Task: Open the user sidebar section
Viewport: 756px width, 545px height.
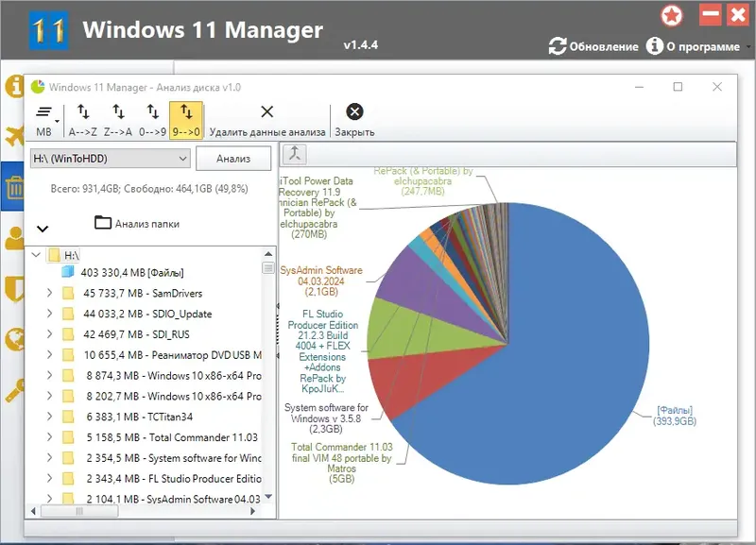Action: click(15, 238)
